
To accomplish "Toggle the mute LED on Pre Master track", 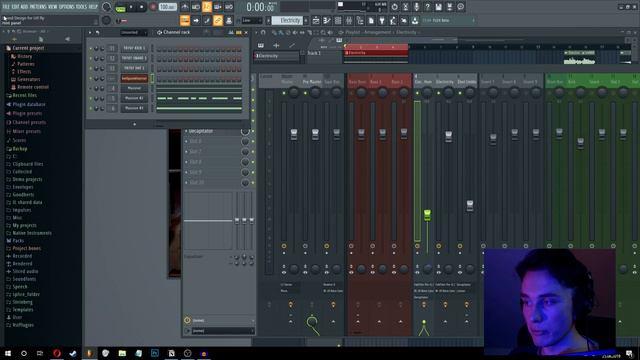I will point(305,93).
